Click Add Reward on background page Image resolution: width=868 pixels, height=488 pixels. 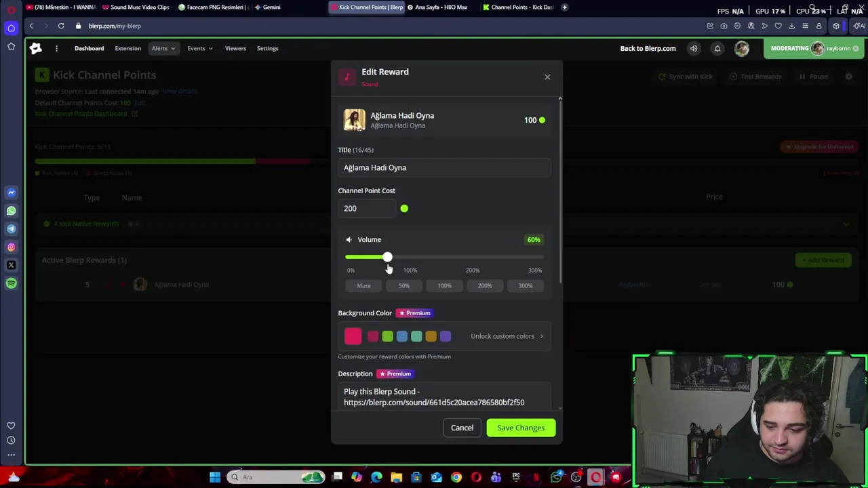(x=823, y=260)
